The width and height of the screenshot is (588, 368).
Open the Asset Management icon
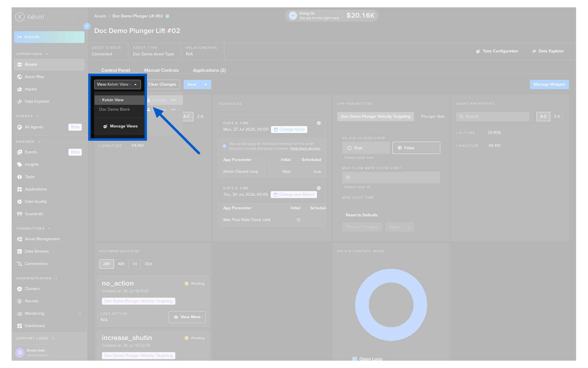click(20, 239)
